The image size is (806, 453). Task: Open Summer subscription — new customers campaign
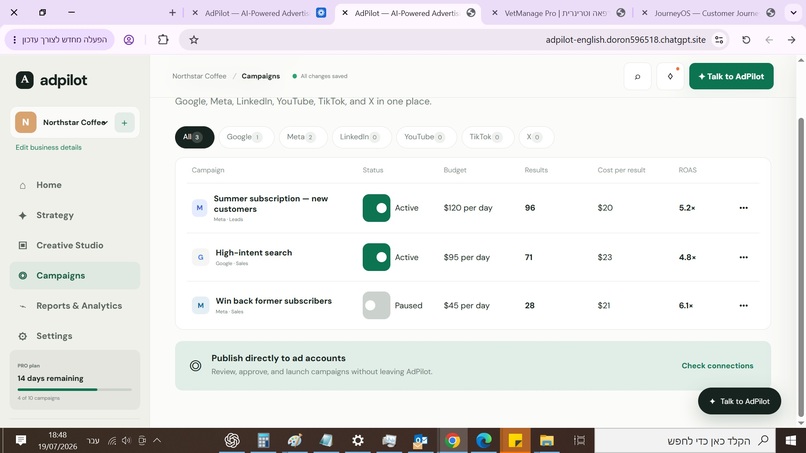coord(270,204)
